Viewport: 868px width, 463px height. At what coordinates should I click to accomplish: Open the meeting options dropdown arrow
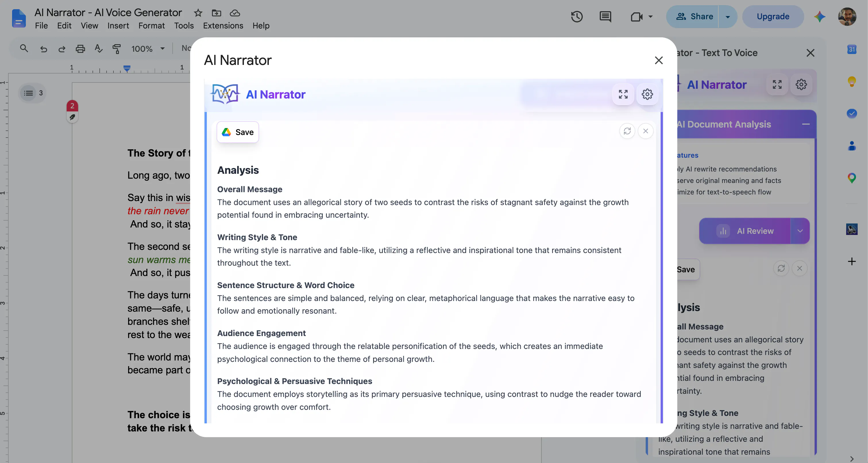651,16
